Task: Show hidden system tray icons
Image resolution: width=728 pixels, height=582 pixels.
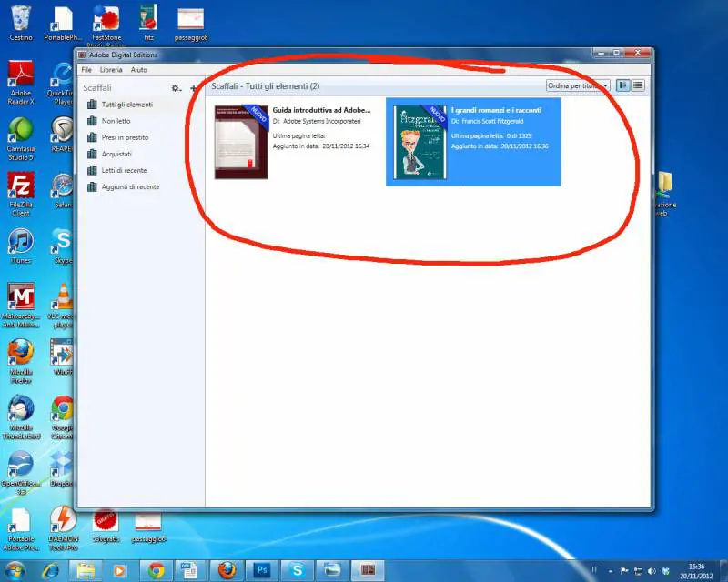Action: click(611, 571)
